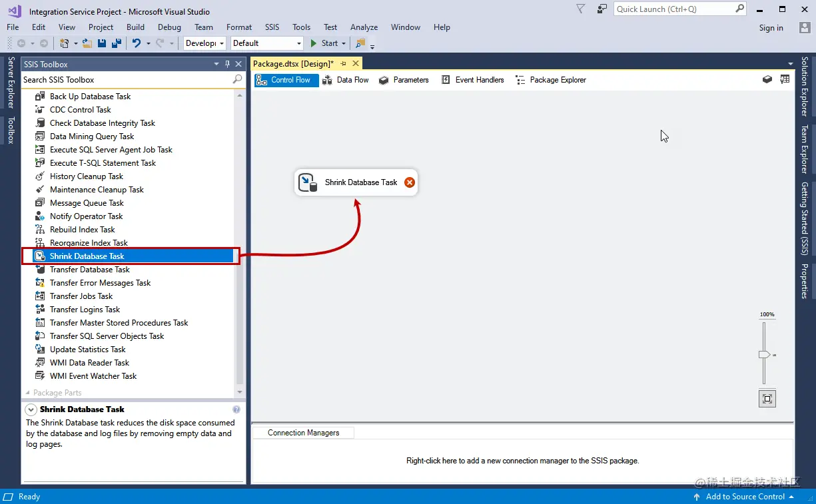
Task: Open the Send Feedback icon
Action: [x=602, y=9]
